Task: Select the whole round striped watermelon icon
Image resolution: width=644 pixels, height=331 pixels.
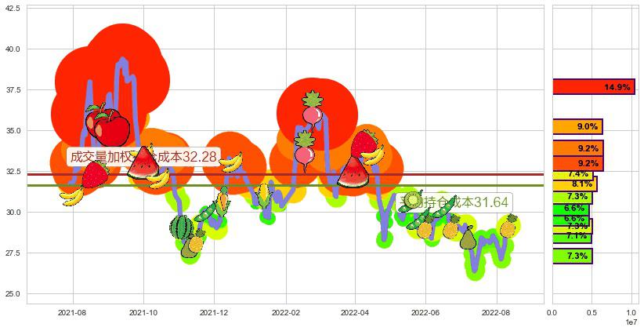Action: point(182,227)
